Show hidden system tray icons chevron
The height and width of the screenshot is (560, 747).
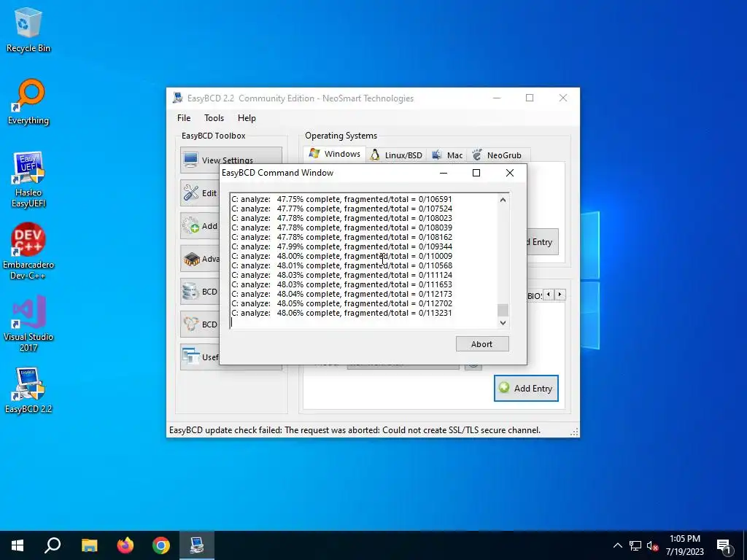coord(617,545)
